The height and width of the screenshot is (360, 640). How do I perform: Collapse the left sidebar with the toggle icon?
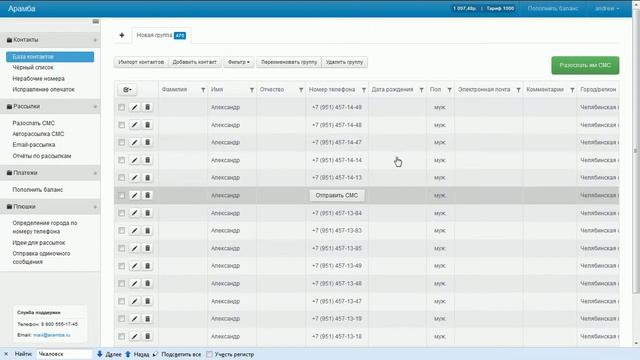96,21
